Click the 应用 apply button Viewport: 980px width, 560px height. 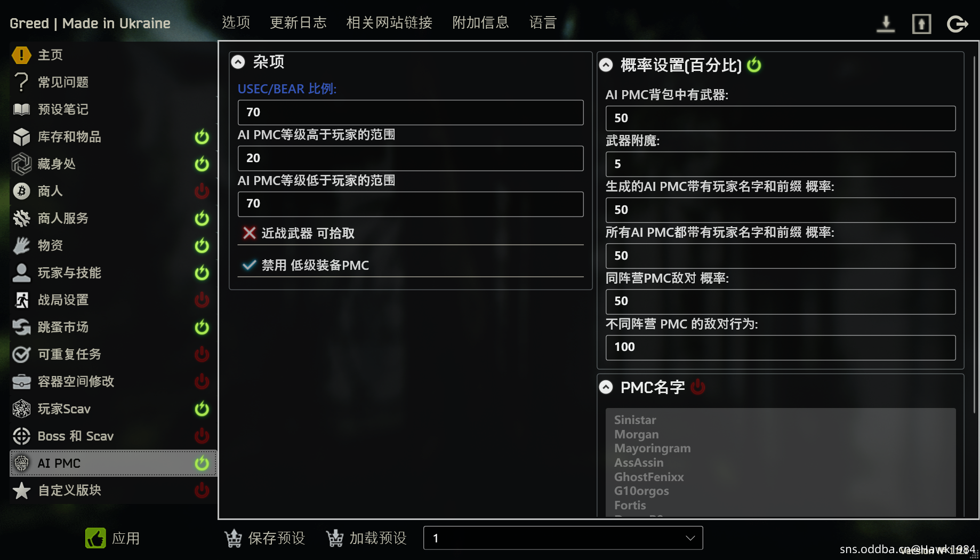pos(113,538)
